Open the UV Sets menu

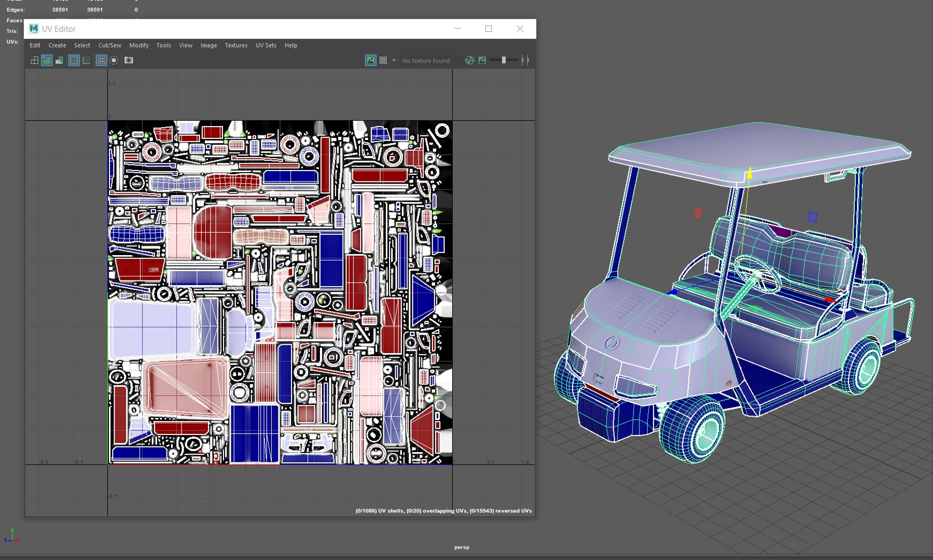(x=266, y=45)
